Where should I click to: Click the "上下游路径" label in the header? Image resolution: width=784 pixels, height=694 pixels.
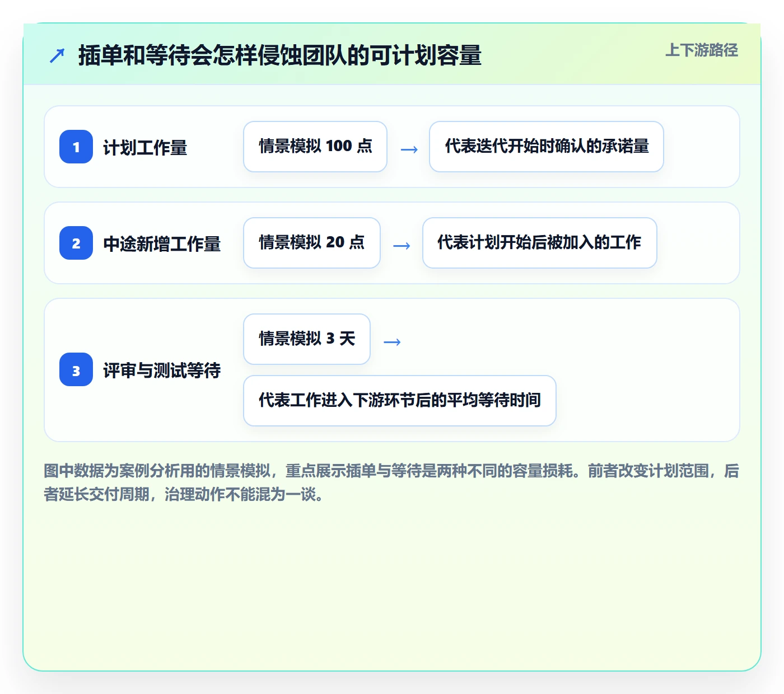click(702, 50)
